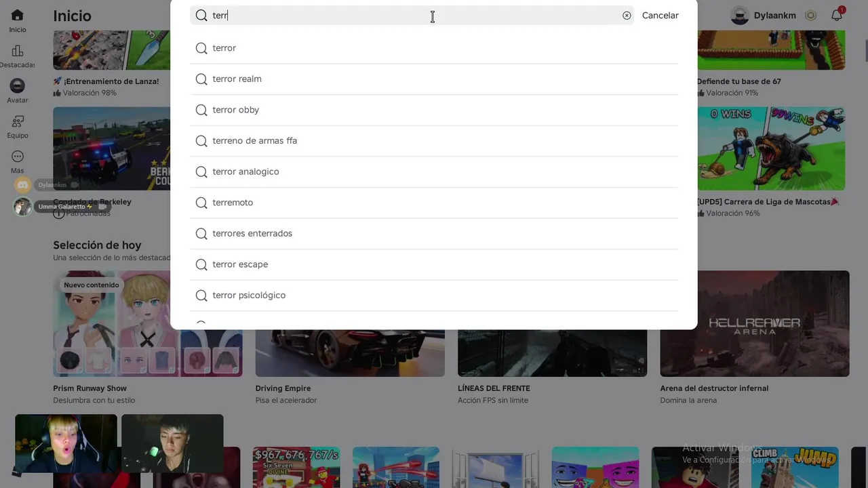Open Destacadas charts icon in sidebar
Screen dimensions: 868x488
18,51
